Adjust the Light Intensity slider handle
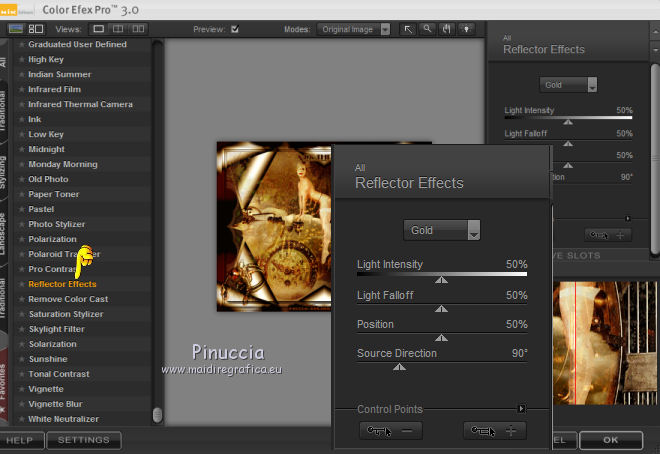Screen dimensions: 660x454 441,281
